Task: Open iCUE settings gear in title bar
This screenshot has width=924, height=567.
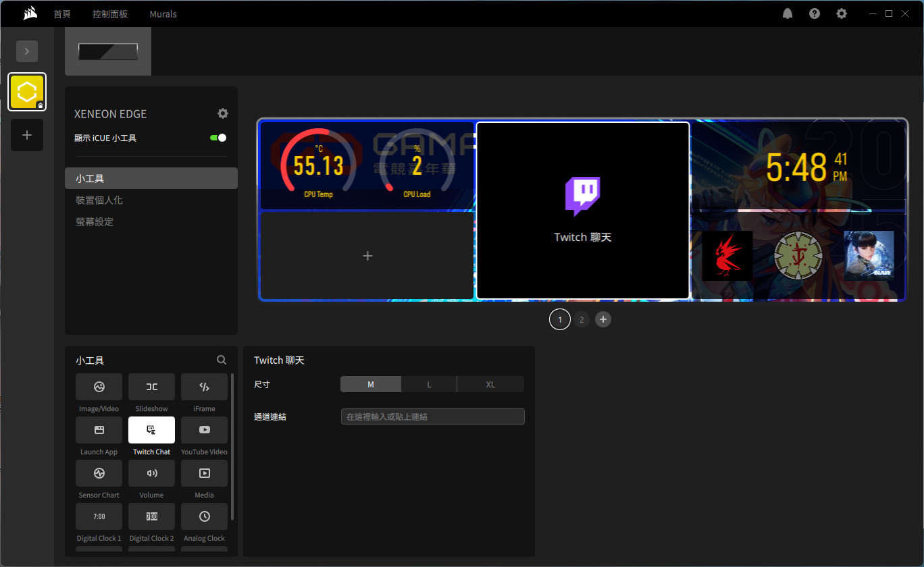Action: [842, 13]
